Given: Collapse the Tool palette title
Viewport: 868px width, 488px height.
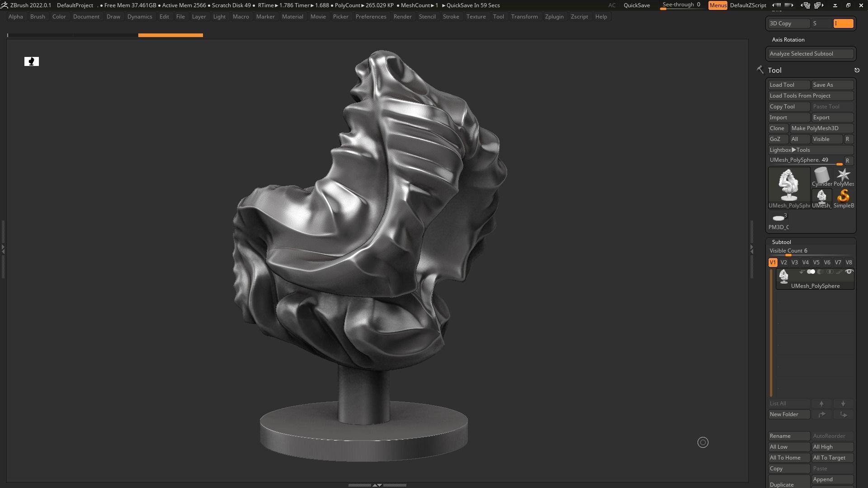Looking at the screenshot, I should [x=774, y=70].
